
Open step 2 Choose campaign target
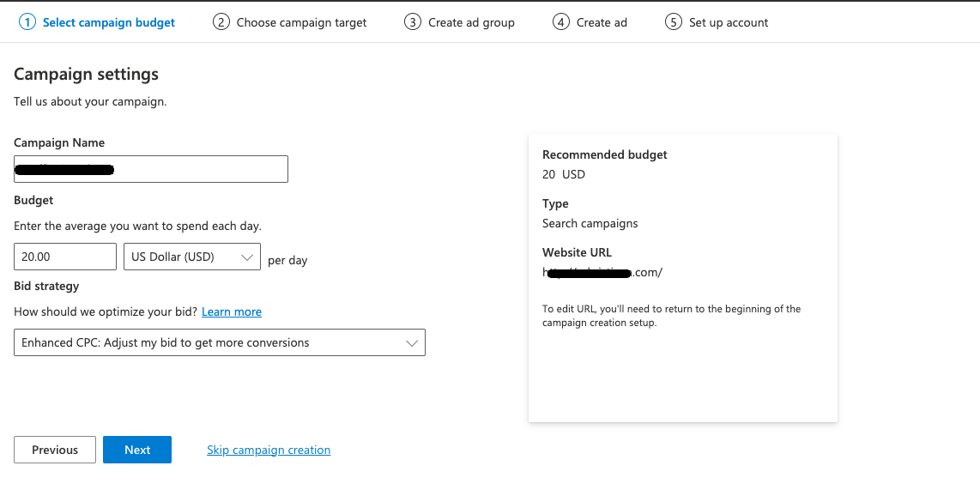coord(289,22)
